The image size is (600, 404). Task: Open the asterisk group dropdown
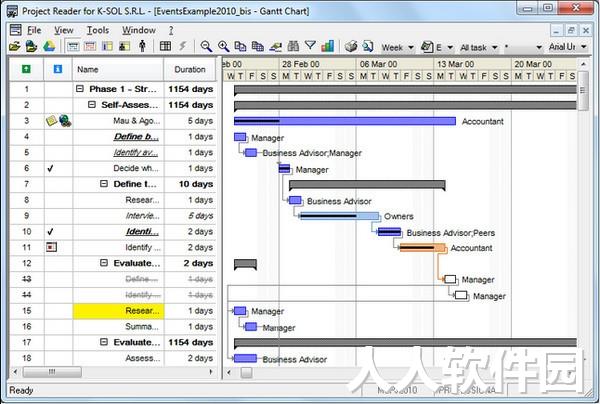click(539, 47)
